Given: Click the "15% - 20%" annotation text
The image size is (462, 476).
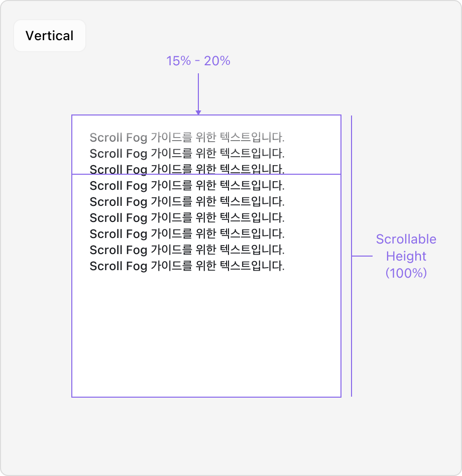Looking at the screenshot, I should (x=198, y=61).
